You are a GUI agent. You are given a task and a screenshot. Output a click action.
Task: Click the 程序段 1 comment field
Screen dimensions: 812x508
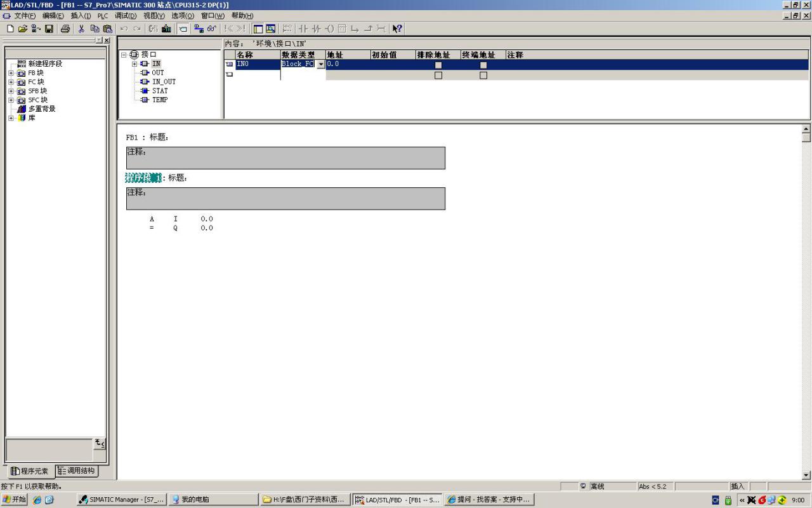285,199
